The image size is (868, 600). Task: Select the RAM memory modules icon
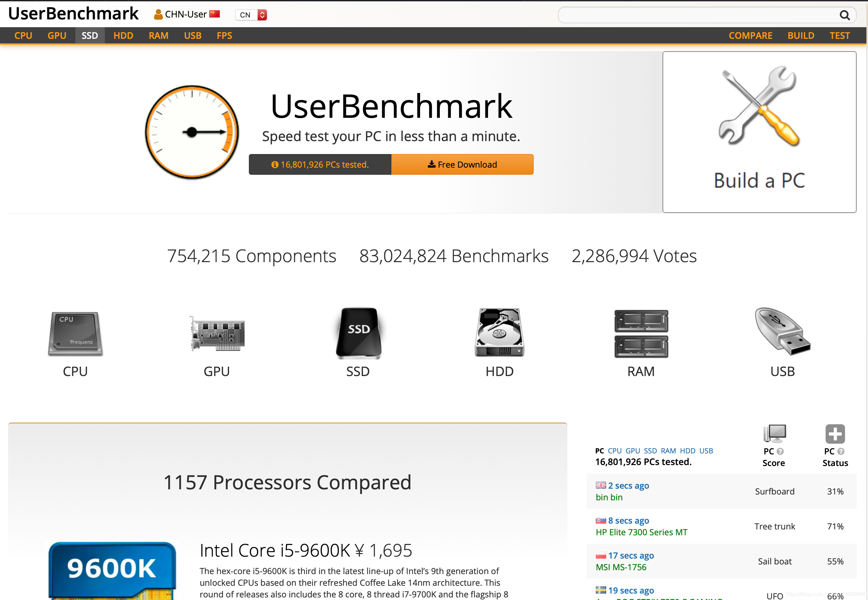click(640, 333)
